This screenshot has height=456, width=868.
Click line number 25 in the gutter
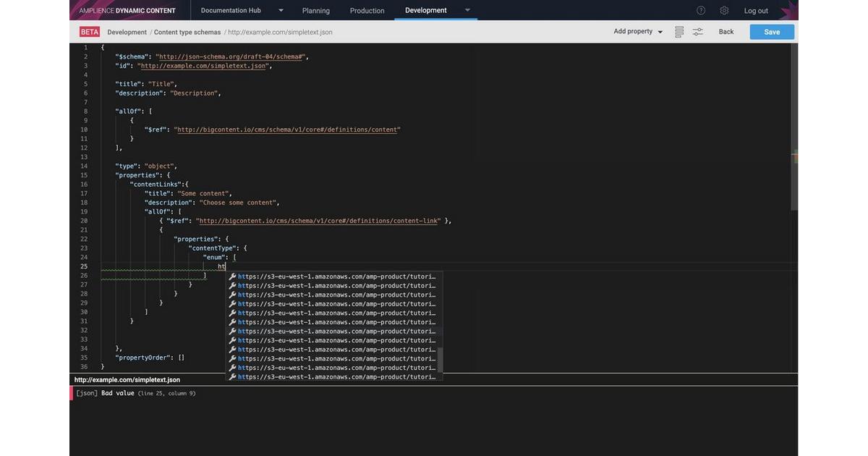tap(84, 266)
